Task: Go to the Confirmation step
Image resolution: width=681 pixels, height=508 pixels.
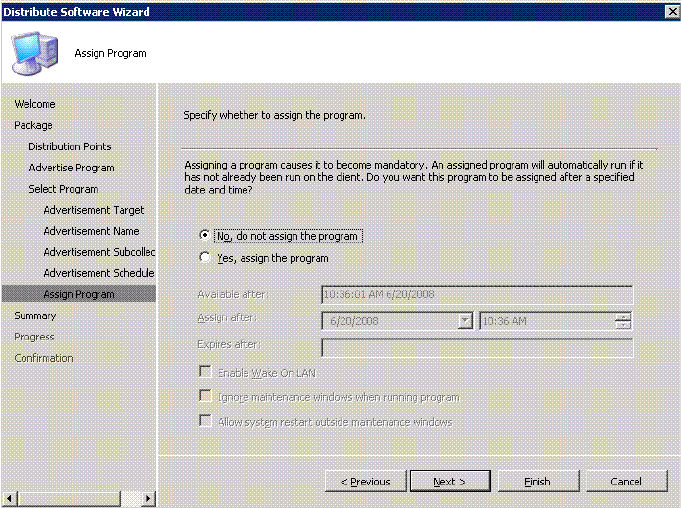Action: (43, 358)
